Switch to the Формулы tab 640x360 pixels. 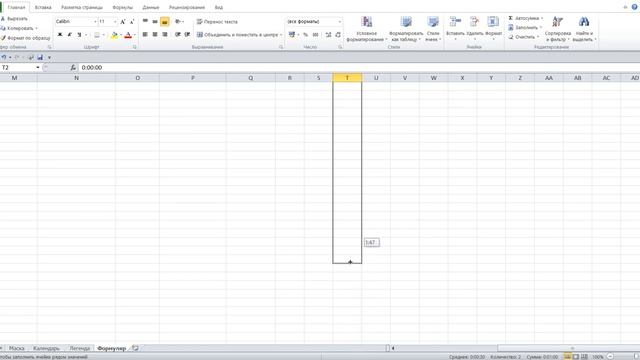[x=123, y=7]
